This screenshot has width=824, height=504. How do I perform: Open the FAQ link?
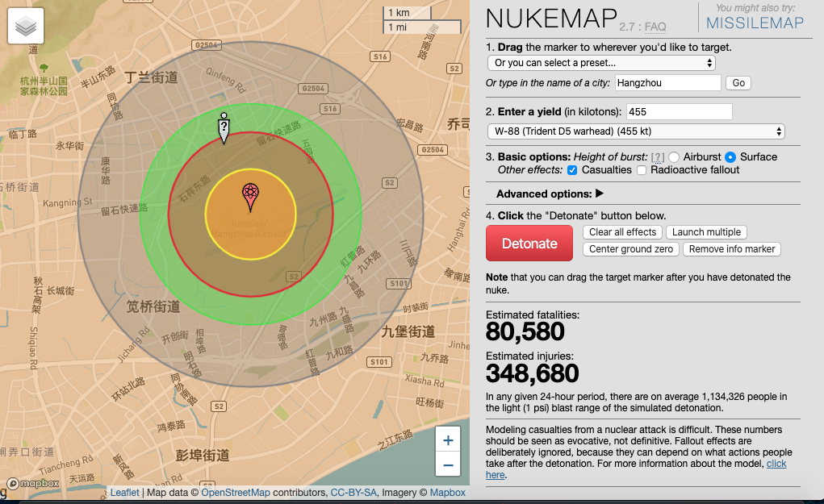click(655, 27)
